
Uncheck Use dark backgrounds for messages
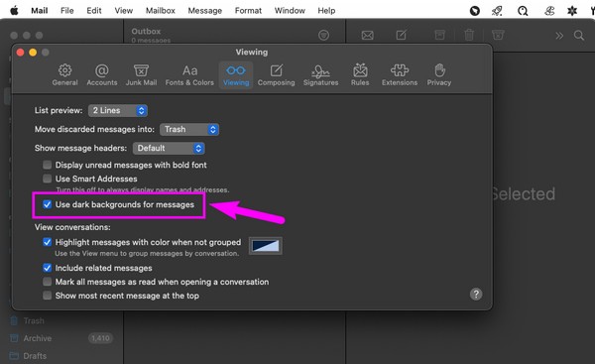(47, 204)
